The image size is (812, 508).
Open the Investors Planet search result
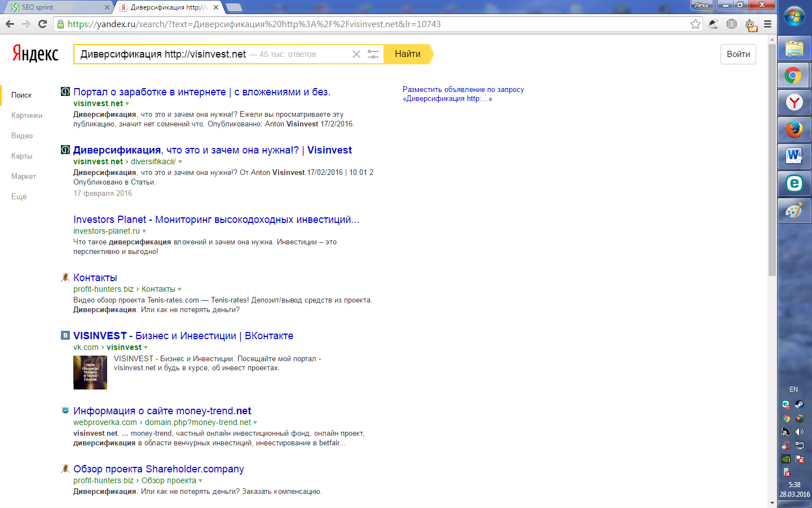(x=216, y=220)
